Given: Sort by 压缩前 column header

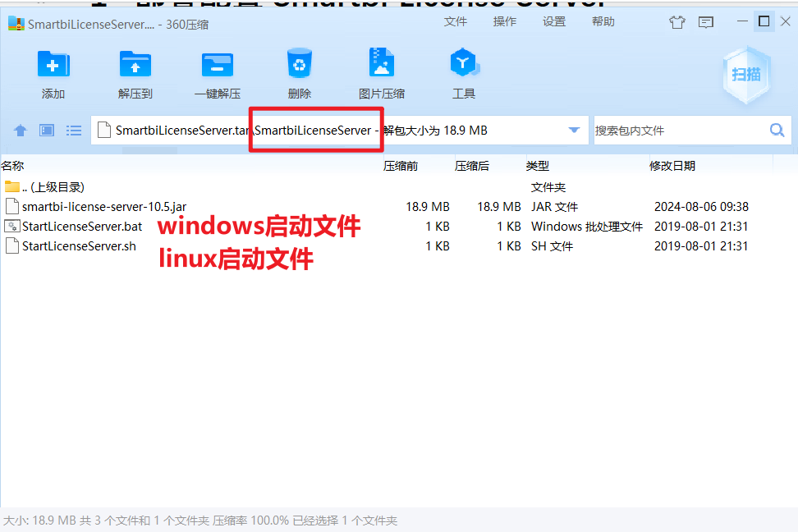Looking at the screenshot, I should tap(401, 166).
